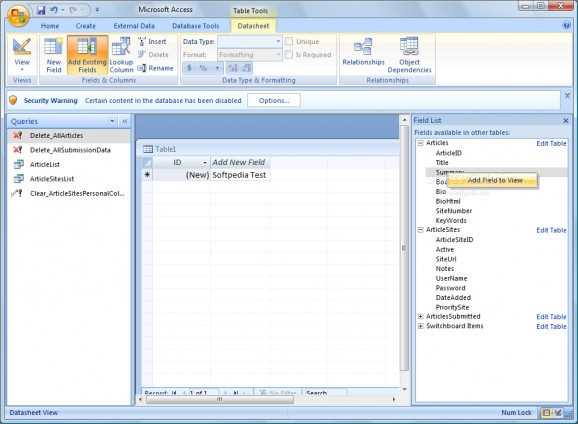
Task: Toggle the Is Required checkbox
Action: [289, 55]
